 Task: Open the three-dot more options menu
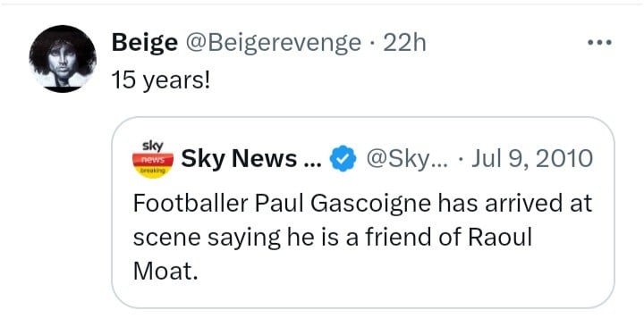coord(599,42)
